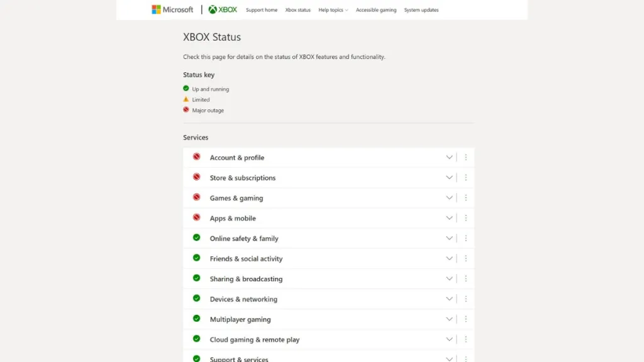The width and height of the screenshot is (644, 362).
Task: Open more options for Games & gaming
Action: click(x=466, y=197)
